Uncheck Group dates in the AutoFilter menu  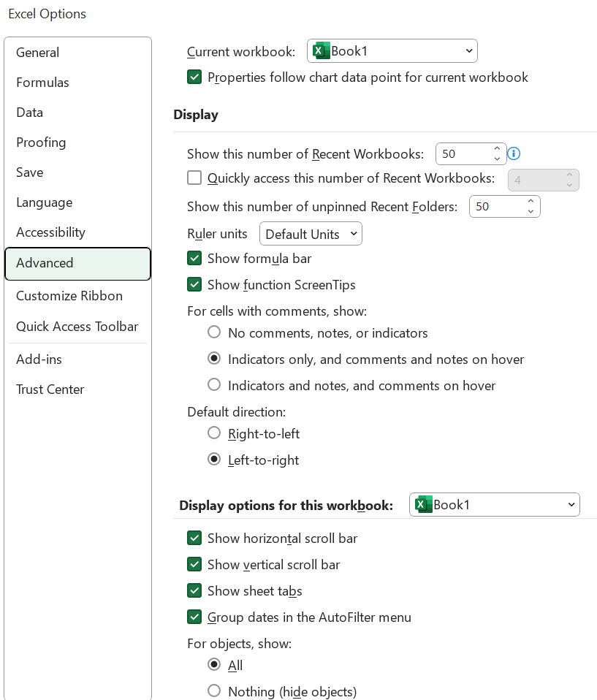(194, 617)
